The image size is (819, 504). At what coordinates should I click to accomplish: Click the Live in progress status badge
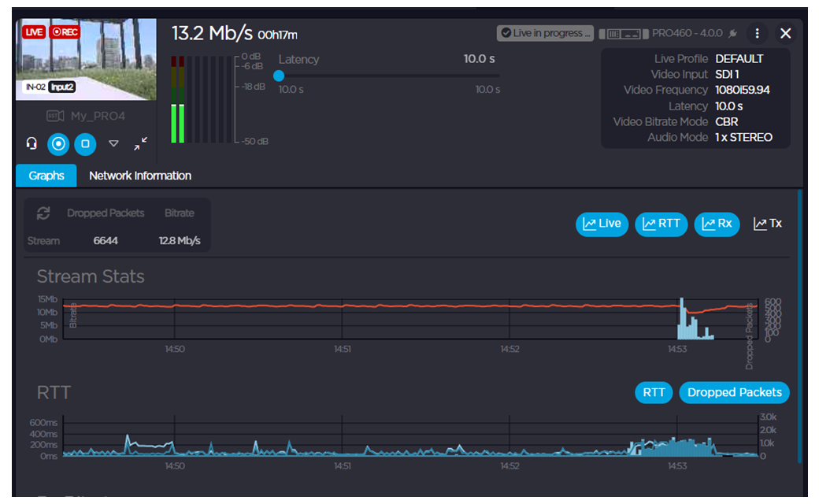545,33
